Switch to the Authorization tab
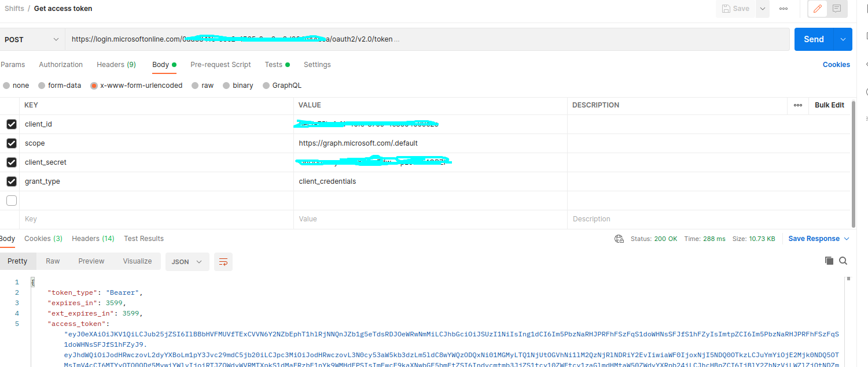868x367 pixels. click(x=61, y=65)
